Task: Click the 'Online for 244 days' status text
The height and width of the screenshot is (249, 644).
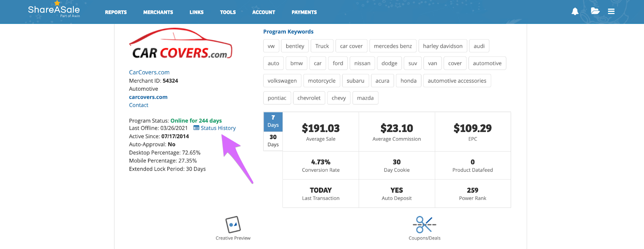Action: coord(196,121)
